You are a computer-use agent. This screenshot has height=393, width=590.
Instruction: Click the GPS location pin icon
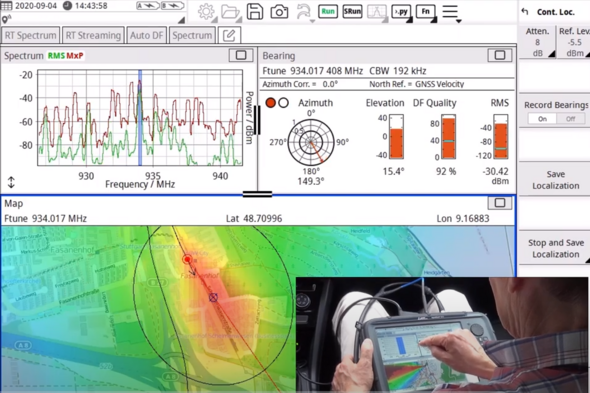(5, 19)
